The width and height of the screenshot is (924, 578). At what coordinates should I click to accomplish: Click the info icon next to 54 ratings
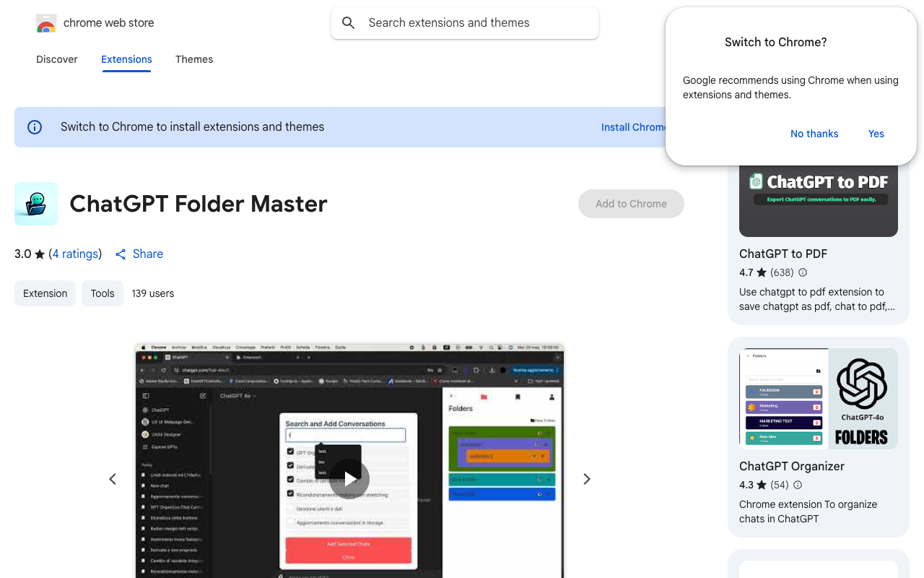pyautogui.click(x=798, y=485)
